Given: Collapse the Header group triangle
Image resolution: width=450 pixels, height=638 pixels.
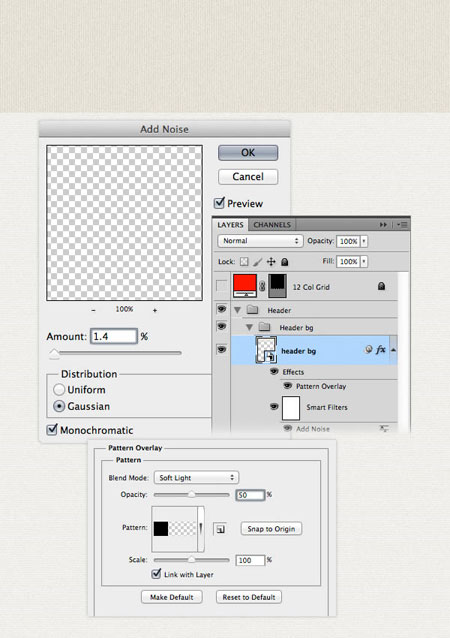Looking at the screenshot, I should [238, 310].
